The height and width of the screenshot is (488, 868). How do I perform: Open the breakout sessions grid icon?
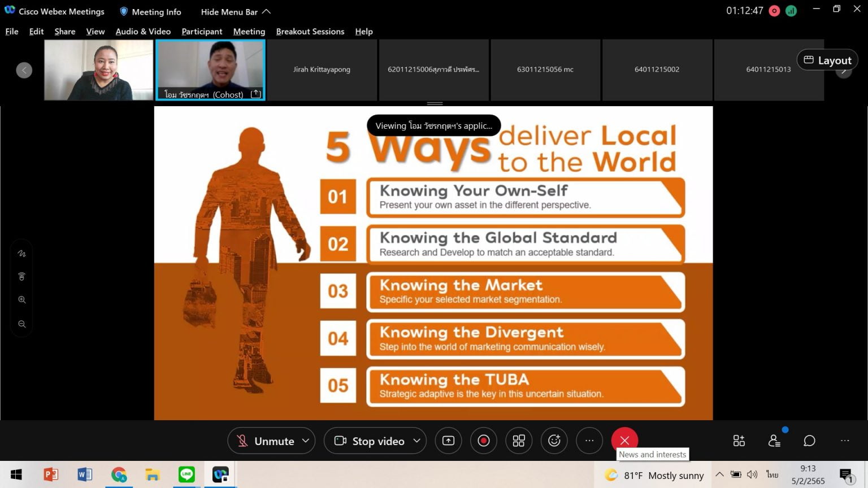click(x=519, y=441)
